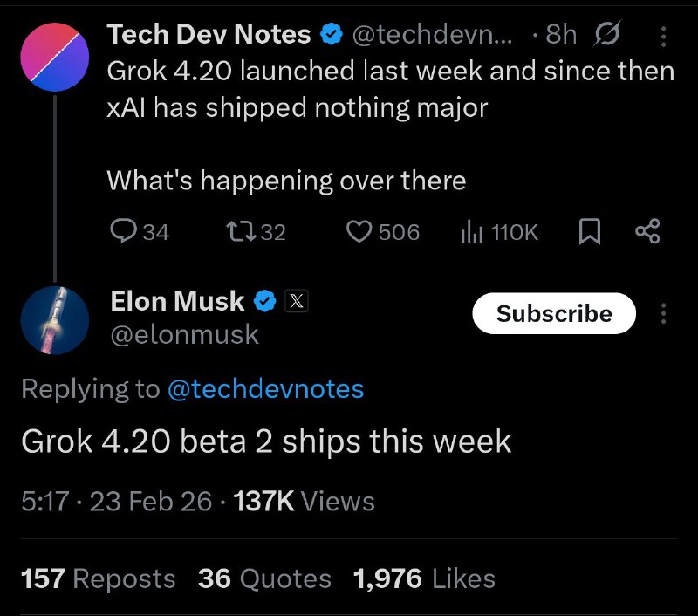The image size is (698, 616).
Task: Open Tech Dev Notes profile avatar
Action: point(55,55)
